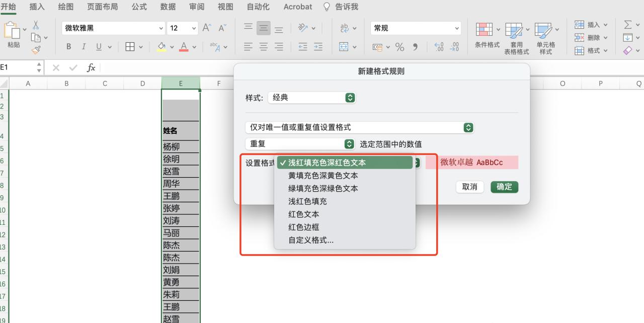
Task: Click the Wrap Text icon
Action: click(x=345, y=28)
